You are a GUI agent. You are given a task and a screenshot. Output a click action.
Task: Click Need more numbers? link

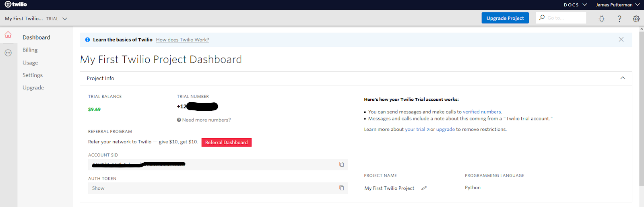coord(204,120)
